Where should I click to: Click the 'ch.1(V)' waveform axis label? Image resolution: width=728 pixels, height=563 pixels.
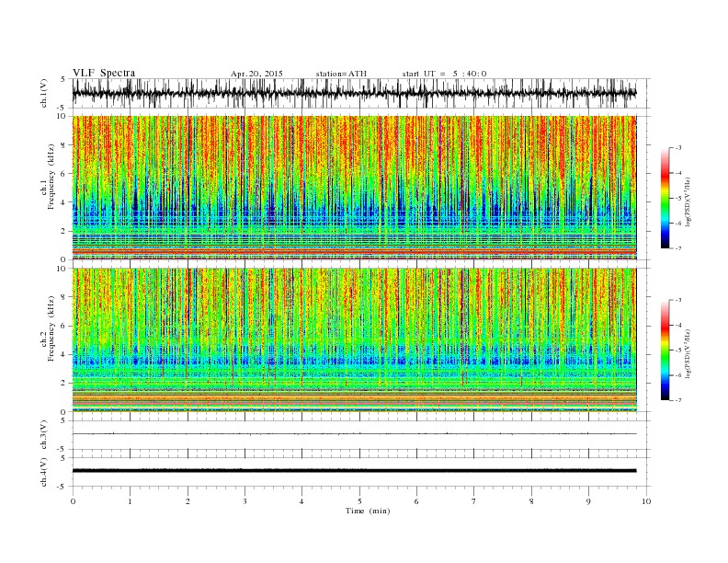coord(44,94)
